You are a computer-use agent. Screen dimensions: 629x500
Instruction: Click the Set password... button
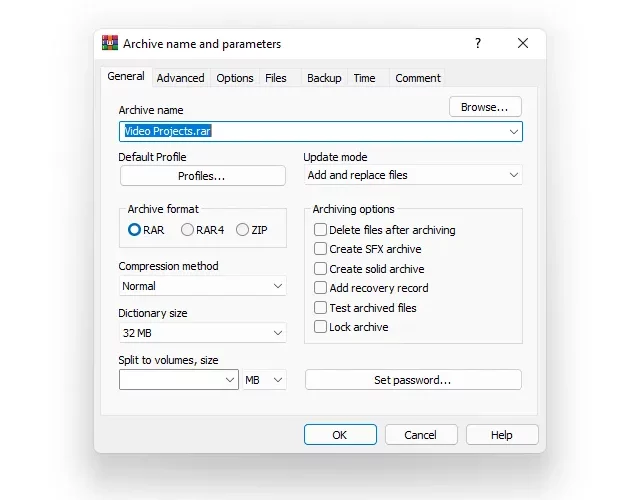tap(413, 380)
